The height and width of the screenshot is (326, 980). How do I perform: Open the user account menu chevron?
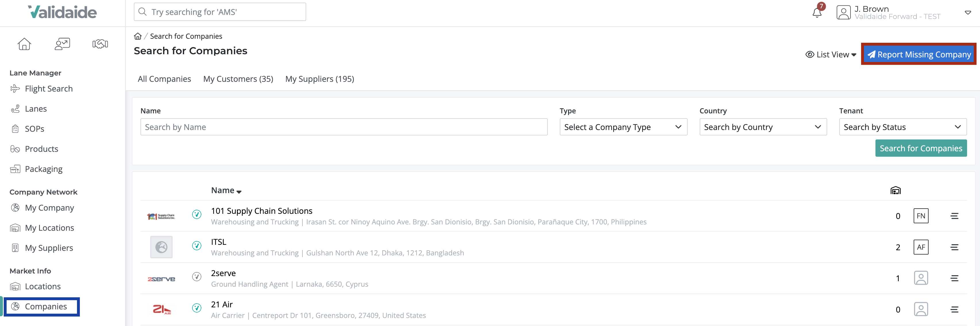click(968, 13)
